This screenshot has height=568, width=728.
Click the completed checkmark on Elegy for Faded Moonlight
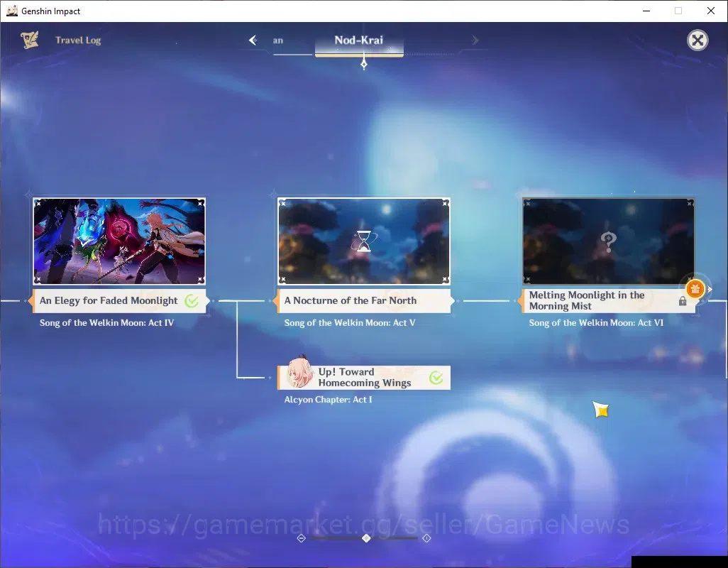point(192,301)
